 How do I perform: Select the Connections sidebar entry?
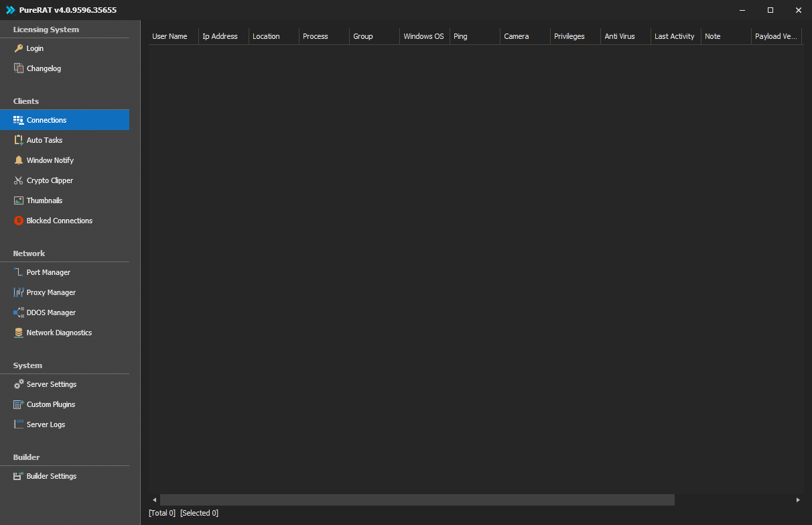(x=64, y=120)
